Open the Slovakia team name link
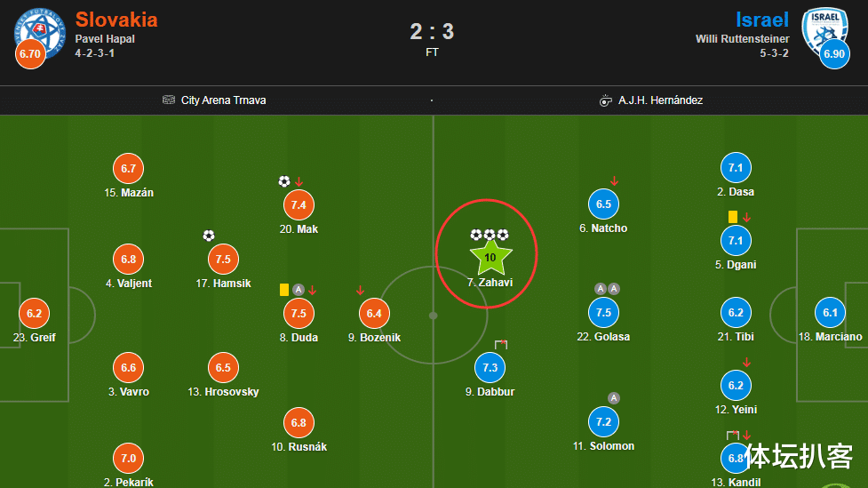 tap(116, 20)
